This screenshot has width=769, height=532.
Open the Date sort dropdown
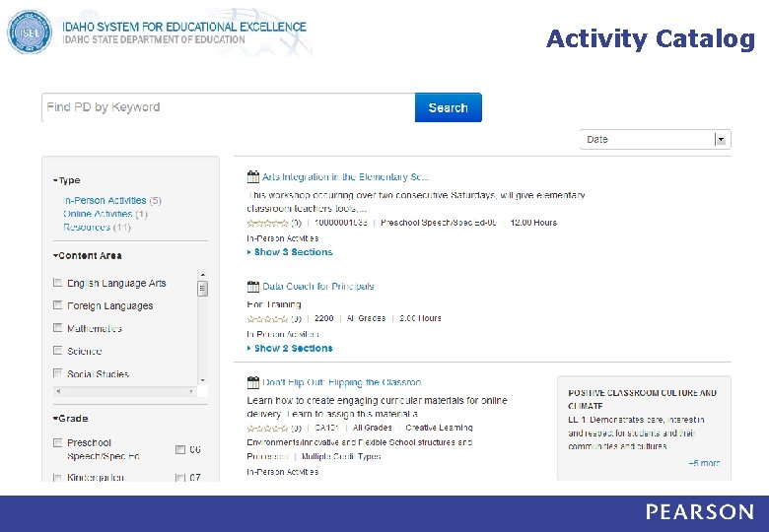click(655, 139)
